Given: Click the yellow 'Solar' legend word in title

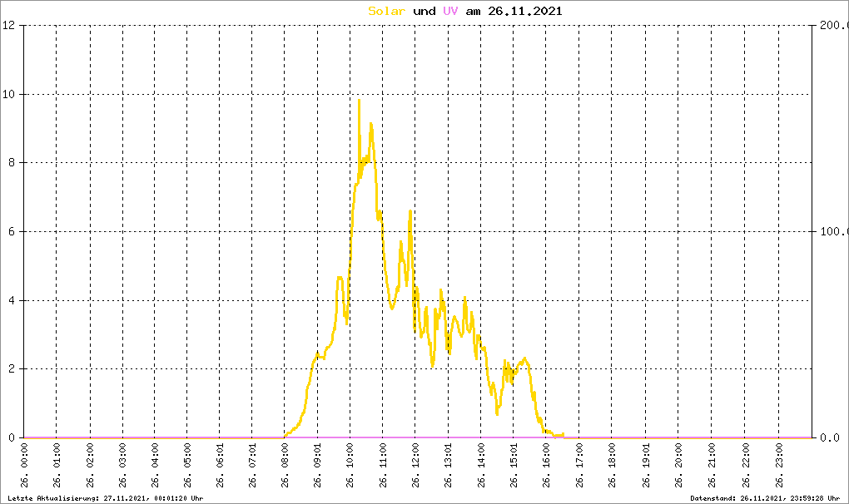Looking at the screenshot, I should (386, 11).
